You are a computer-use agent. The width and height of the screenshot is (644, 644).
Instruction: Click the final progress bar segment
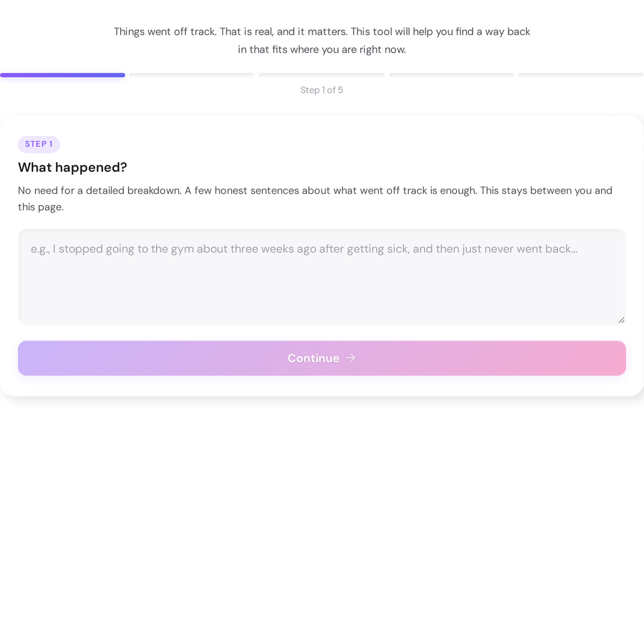click(x=581, y=75)
